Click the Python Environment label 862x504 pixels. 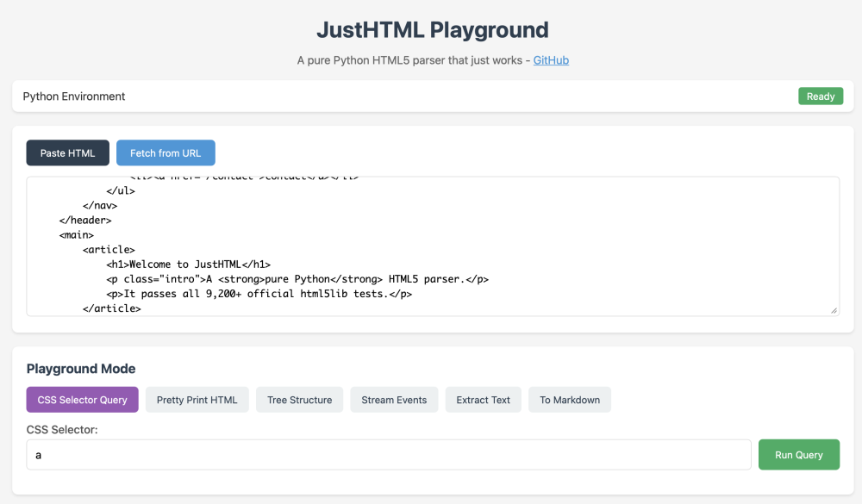click(74, 96)
